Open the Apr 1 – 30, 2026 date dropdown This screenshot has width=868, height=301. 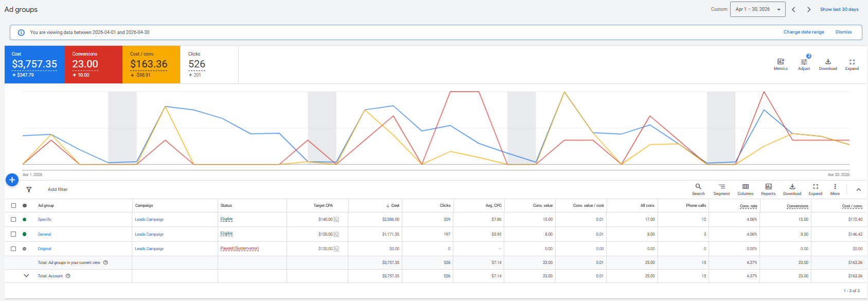coord(757,9)
